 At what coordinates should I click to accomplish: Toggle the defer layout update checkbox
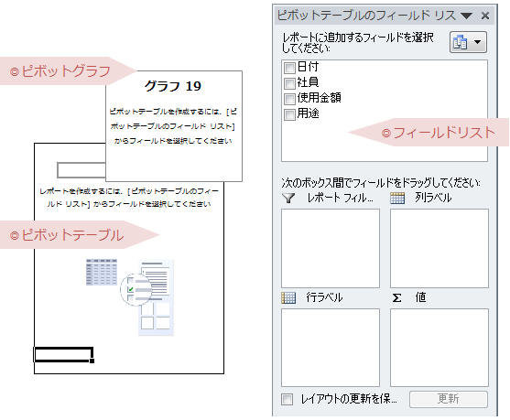[x=287, y=399]
